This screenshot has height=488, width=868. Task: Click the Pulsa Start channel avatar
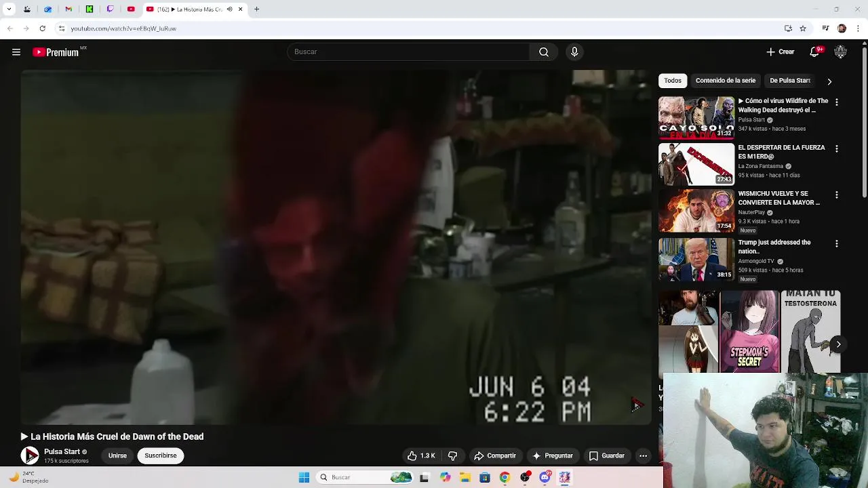pyautogui.click(x=30, y=456)
